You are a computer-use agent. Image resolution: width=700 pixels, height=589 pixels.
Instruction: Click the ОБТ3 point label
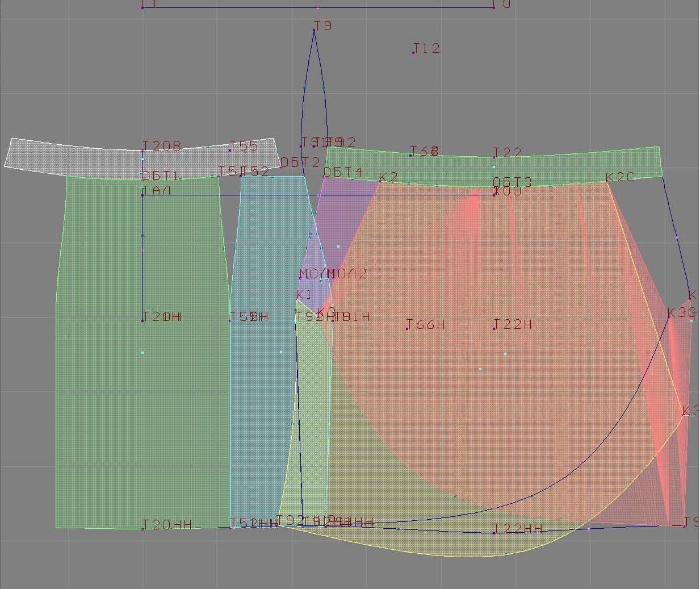tap(512, 182)
